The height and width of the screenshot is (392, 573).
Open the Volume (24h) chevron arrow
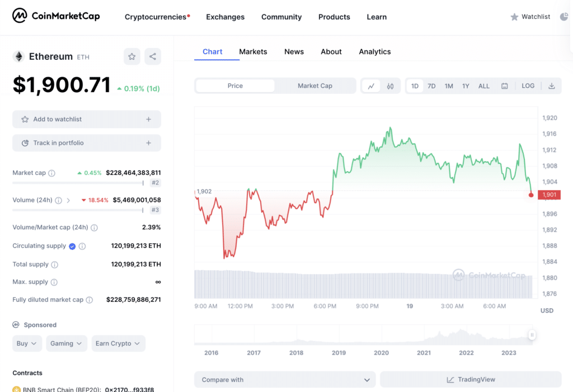(x=68, y=200)
